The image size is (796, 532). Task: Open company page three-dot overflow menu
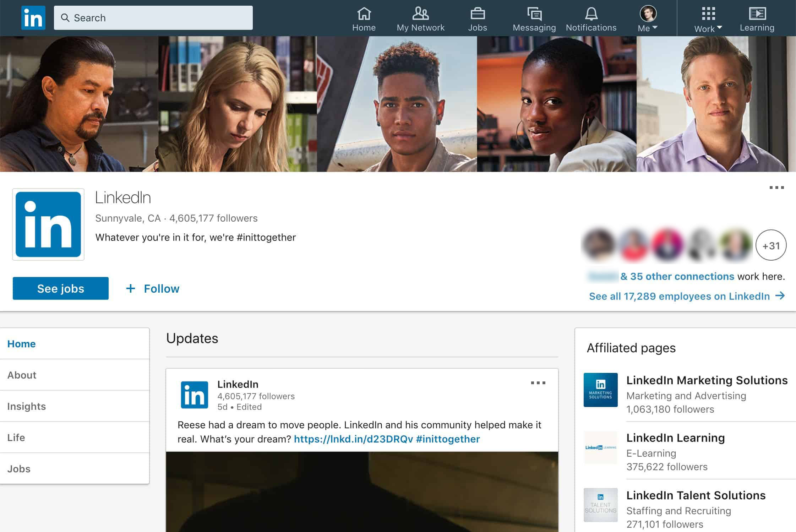click(x=776, y=188)
